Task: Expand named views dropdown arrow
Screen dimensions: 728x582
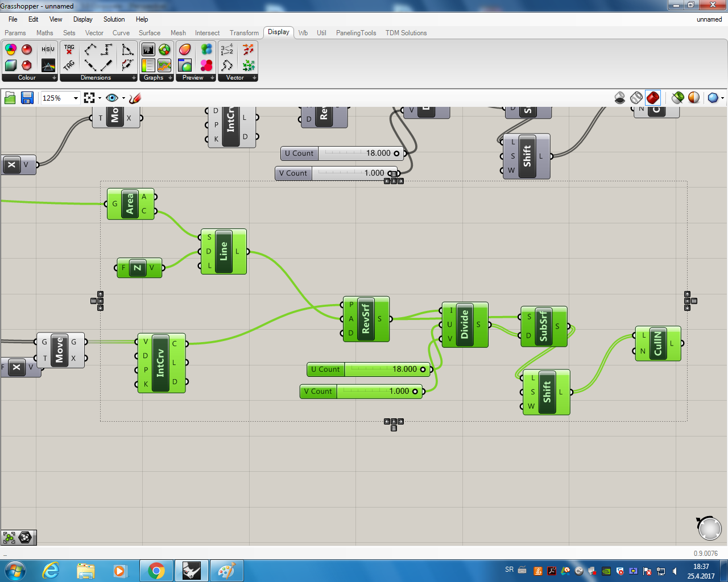Action: [123, 98]
